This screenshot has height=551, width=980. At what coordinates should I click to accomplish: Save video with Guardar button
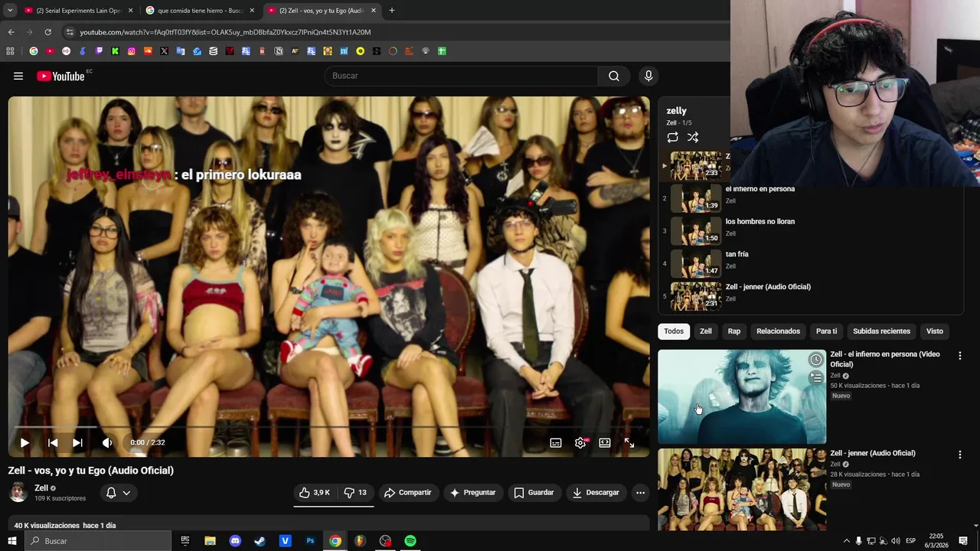pyautogui.click(x=534, y=493)
